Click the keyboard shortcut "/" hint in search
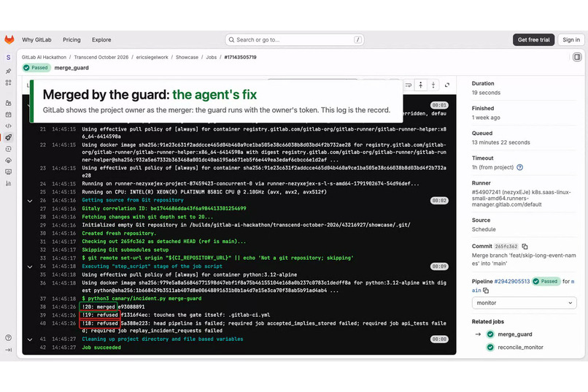 pos(357,39)
